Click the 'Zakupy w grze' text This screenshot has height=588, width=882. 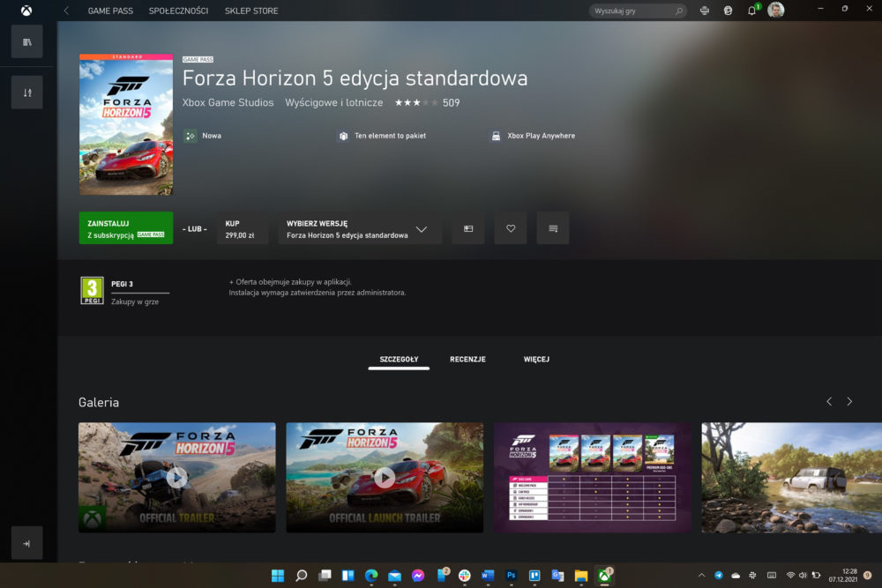point(135,301)
